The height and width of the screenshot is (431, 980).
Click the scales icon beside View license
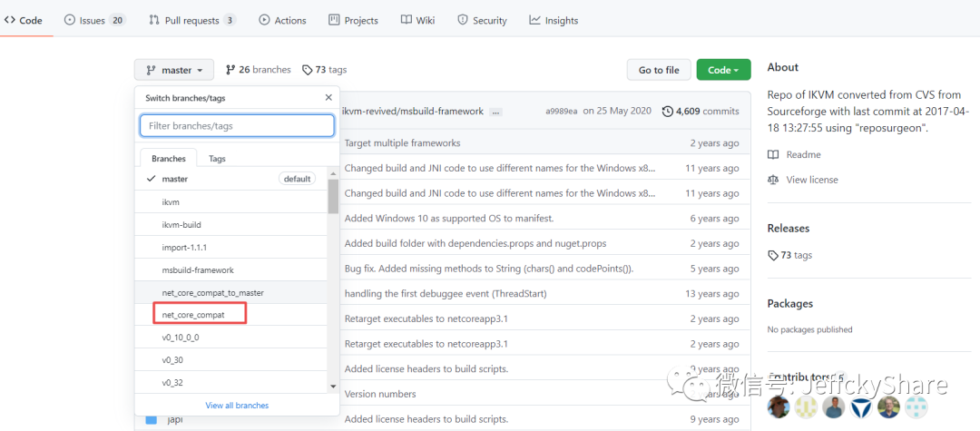point(773,180)
